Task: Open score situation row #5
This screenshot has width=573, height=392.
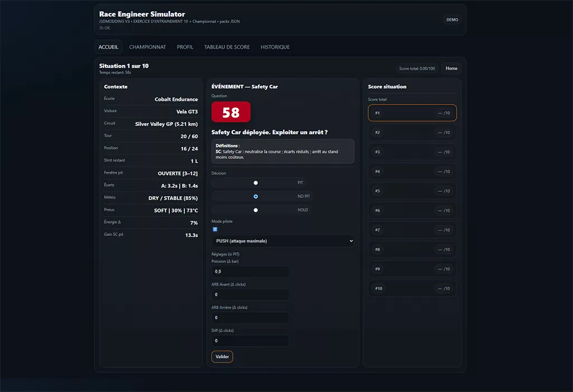Action: [x=412, y=191]
